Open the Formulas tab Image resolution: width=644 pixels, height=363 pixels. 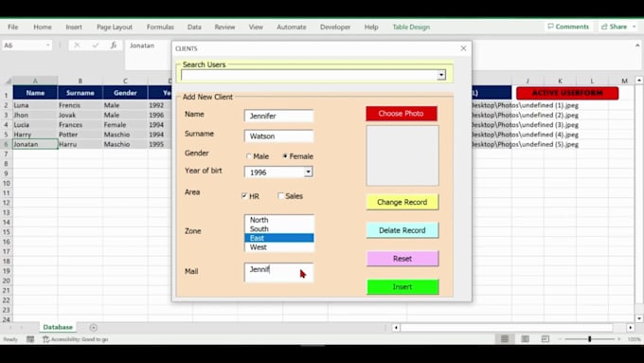[160, 27]
